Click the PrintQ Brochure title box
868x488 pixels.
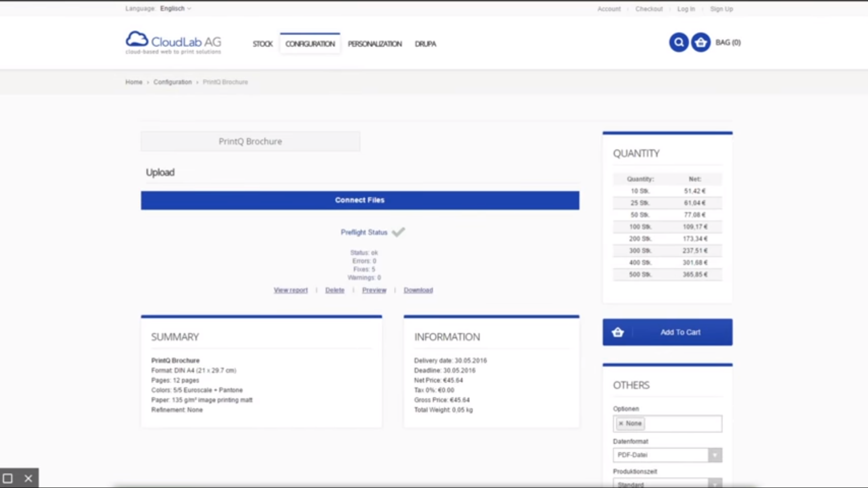[x=250, y=141]
